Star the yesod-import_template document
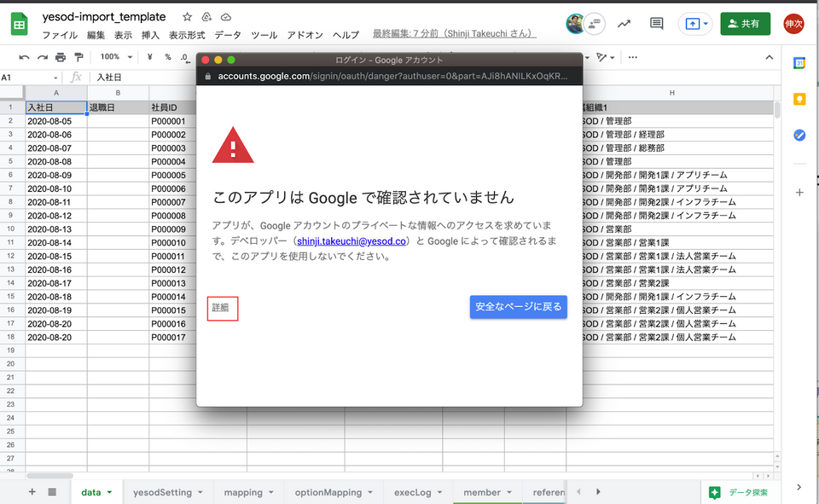The image size is (819, 504). click(187, 17)
